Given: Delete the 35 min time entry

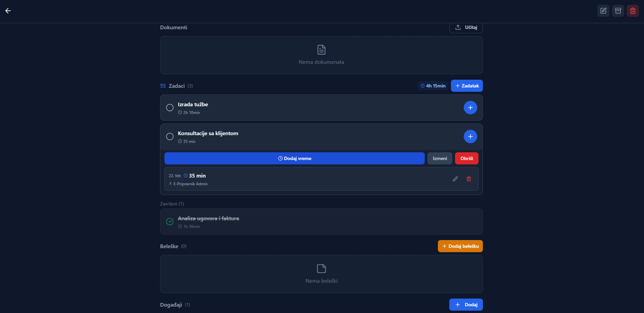Looking at the screenshot, I should [468, 179].
